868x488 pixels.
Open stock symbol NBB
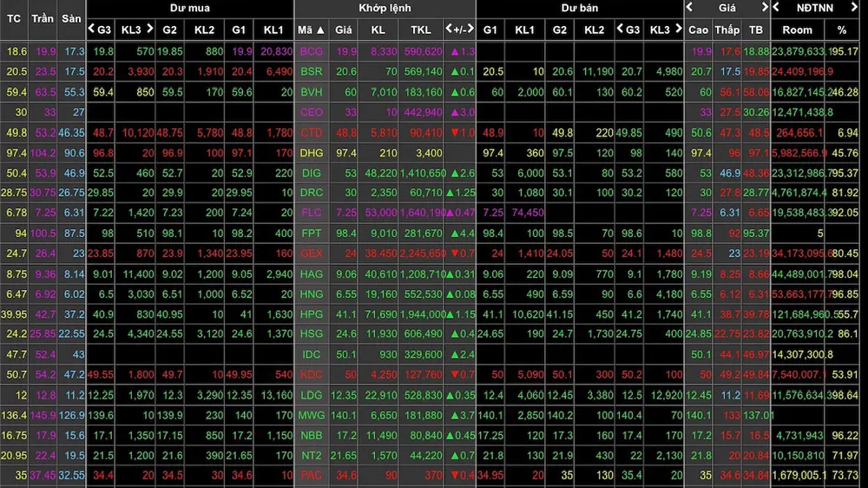coord(311,435)
